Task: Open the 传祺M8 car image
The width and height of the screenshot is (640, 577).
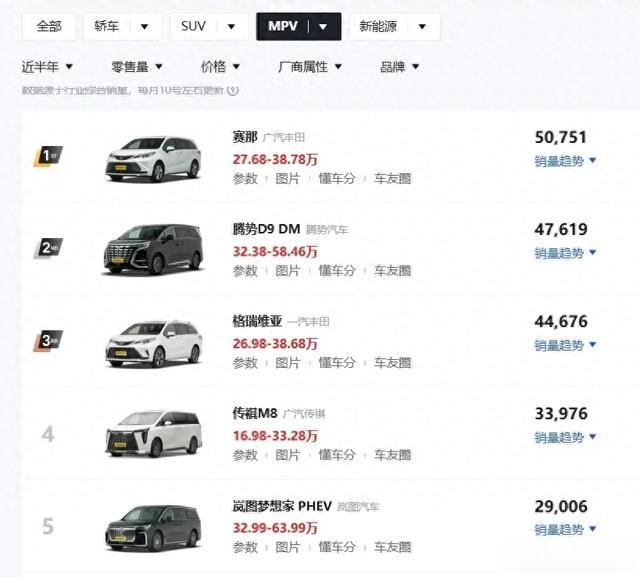Action: coord(153,434)
